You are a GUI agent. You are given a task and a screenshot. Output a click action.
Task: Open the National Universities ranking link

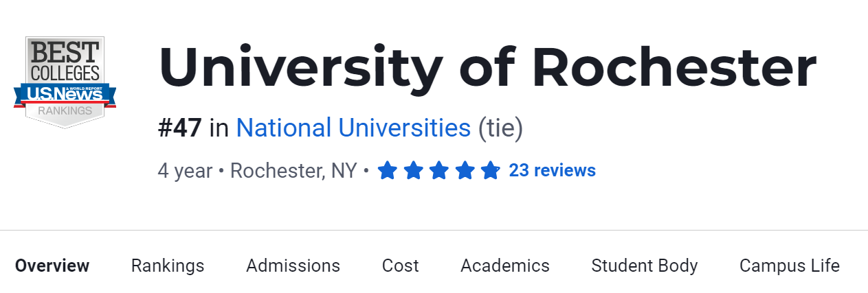click(x=353, y=128)
